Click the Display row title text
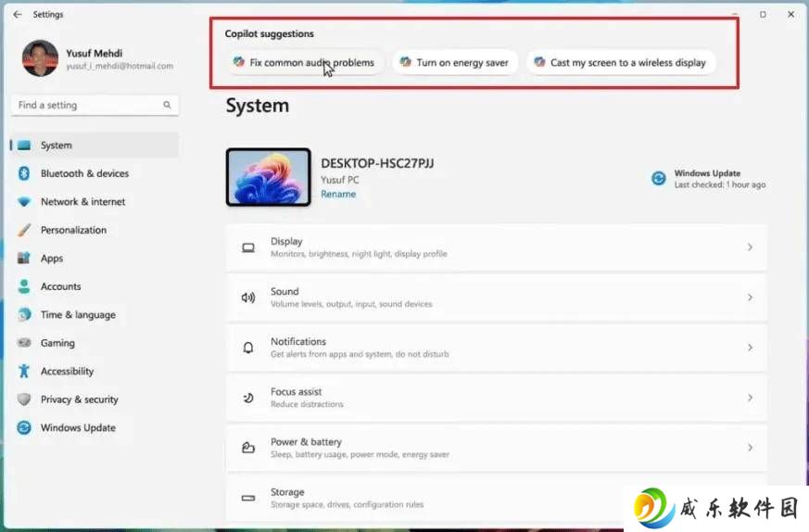The height and width of the screenshot is (532, 809). (286, 242)
